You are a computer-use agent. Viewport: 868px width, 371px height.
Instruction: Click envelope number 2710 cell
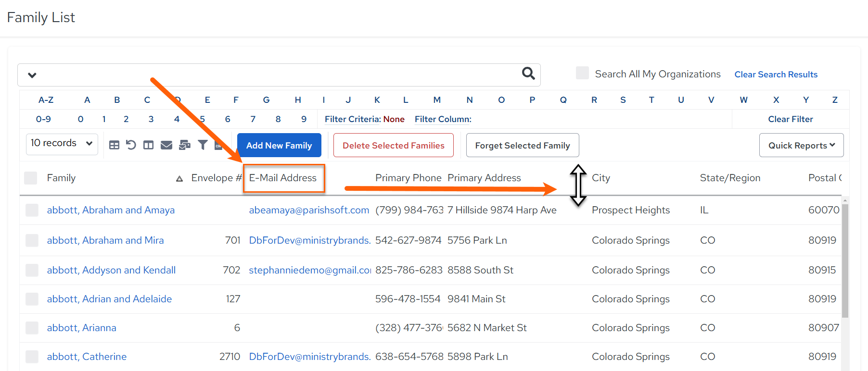(230, 357)
